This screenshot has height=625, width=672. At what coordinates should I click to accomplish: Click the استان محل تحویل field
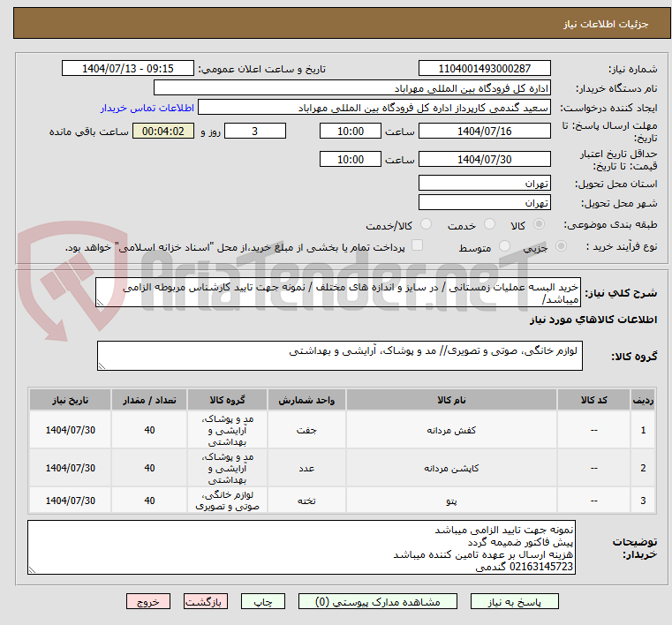(484, 184)
